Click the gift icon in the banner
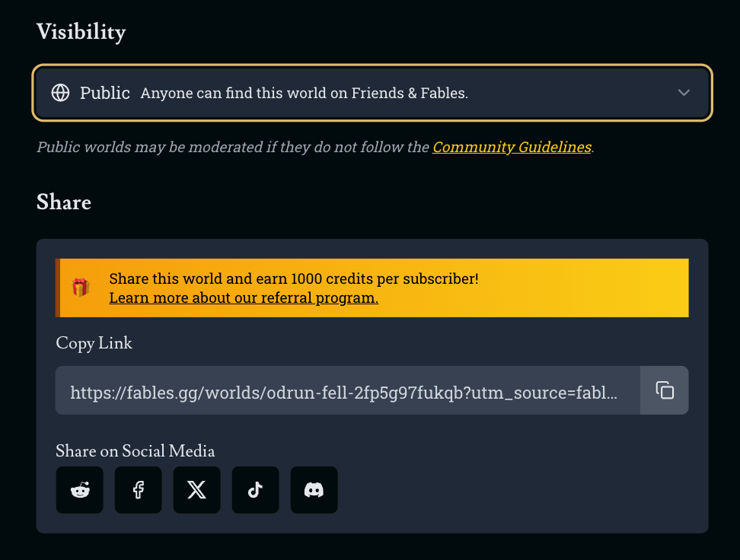The image size is (740, 560). click(x=81, y=288)
